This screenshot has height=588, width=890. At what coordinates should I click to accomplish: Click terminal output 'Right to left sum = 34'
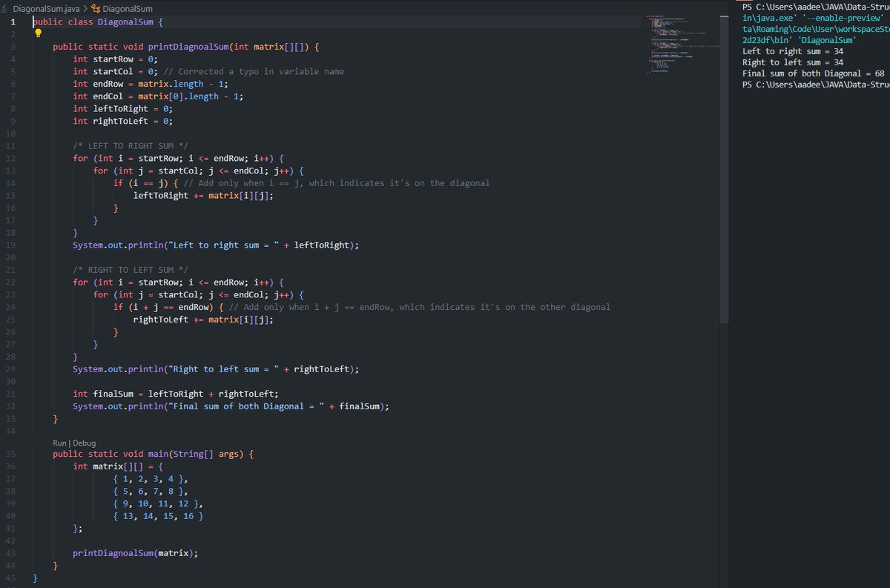click(793, 62)
